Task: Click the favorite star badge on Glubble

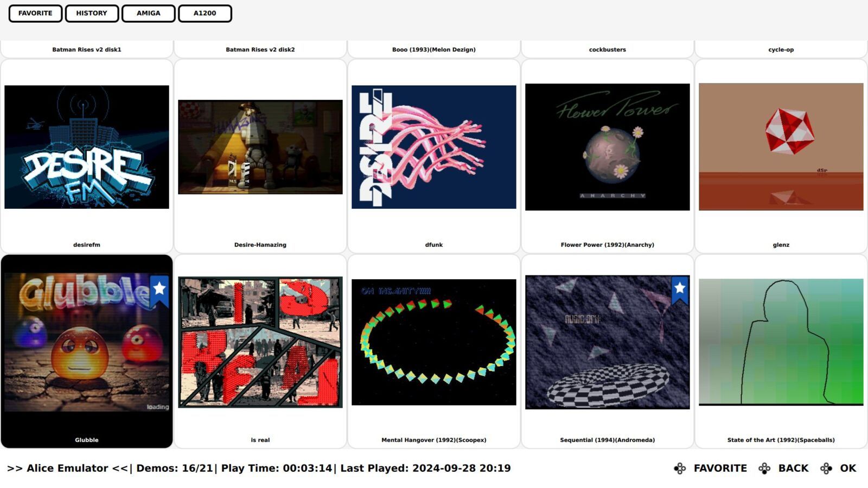Action: click(159, 291)
